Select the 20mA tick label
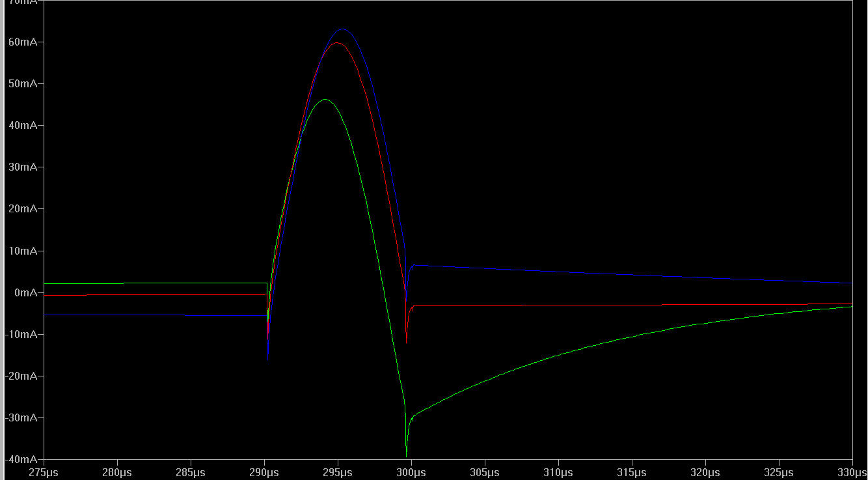Viewport: 868px width, 480px height. tap(24, 208)
